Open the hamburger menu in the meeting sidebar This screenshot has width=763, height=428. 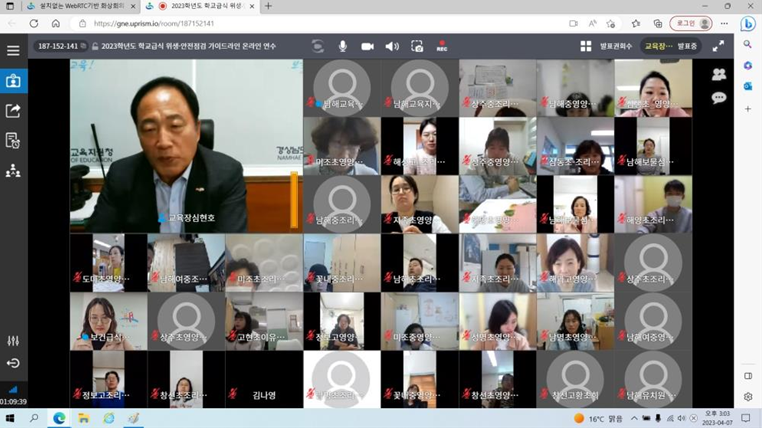(13, 50)
